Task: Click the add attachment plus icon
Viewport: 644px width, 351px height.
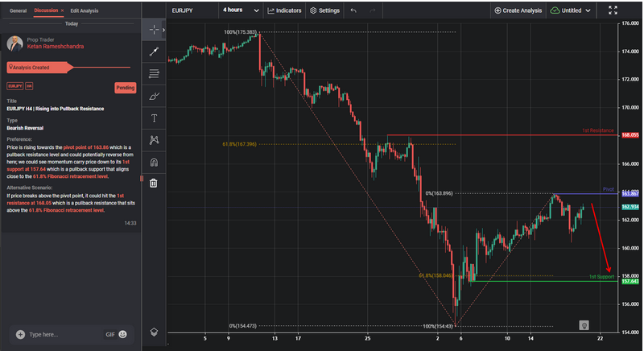Action: pyautogui.click(x=20, y=335)
